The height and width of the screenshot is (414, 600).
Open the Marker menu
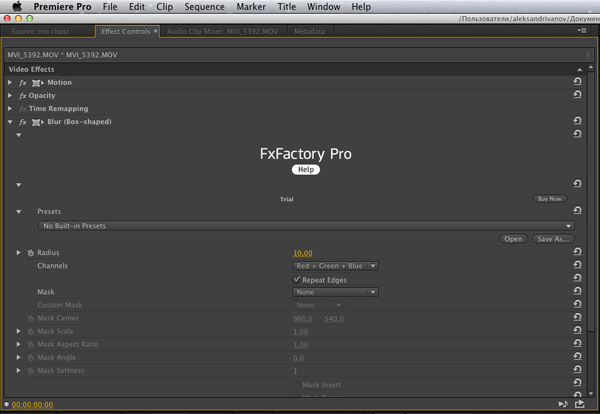coord(251,7)
